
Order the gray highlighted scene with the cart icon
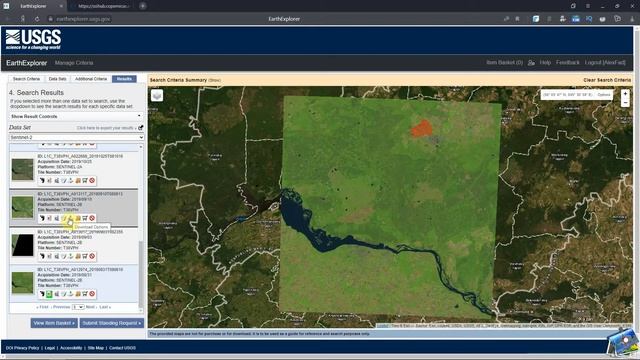(85, 218)
